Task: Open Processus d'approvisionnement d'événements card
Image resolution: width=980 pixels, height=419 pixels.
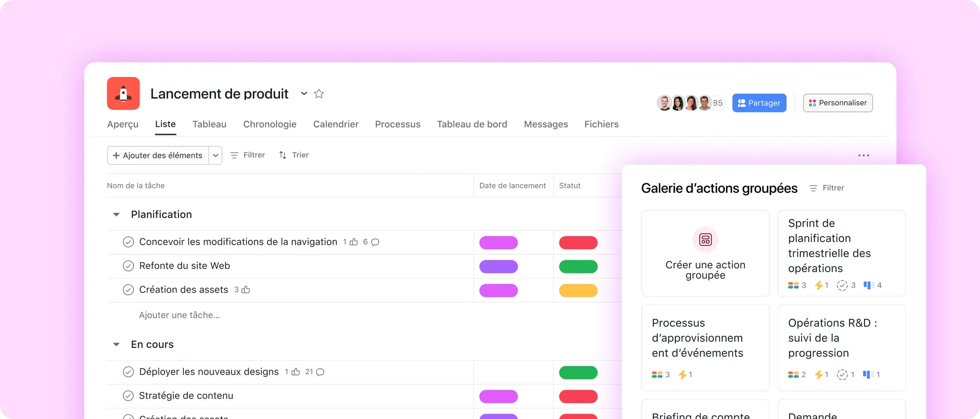Action: click(x=705, y=348)
